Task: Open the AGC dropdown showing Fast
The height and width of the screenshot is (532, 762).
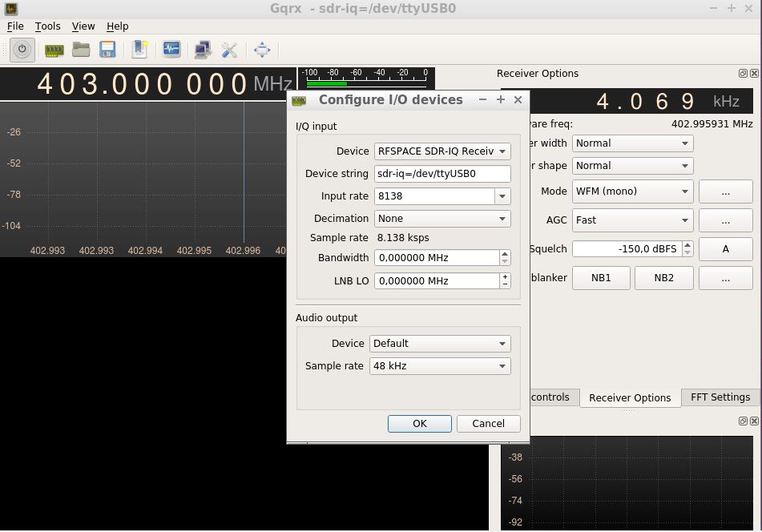Action: pyautogui.click(x=632, y=220)
